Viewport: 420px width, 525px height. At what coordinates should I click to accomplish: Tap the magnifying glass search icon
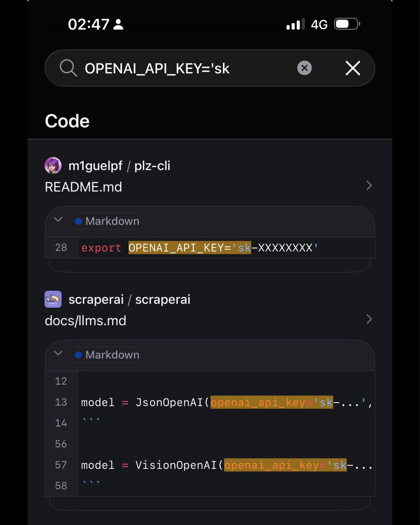coord(68,68)
